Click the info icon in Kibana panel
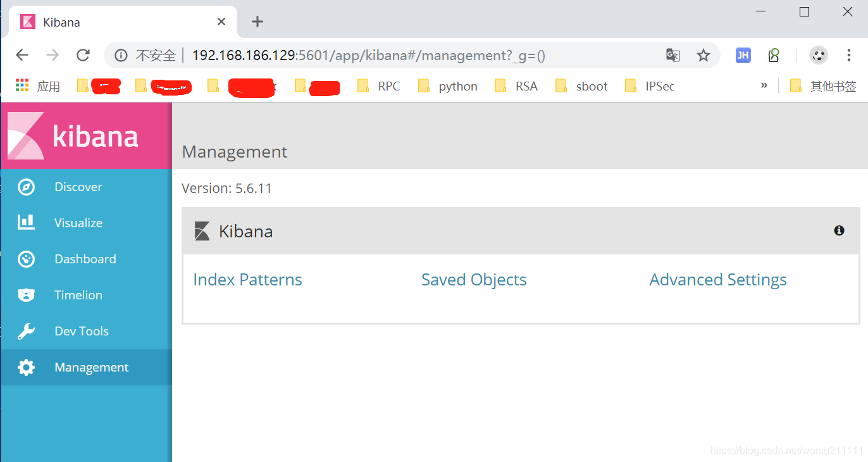Screen dimensions: 868x462 tap(839, 230)
